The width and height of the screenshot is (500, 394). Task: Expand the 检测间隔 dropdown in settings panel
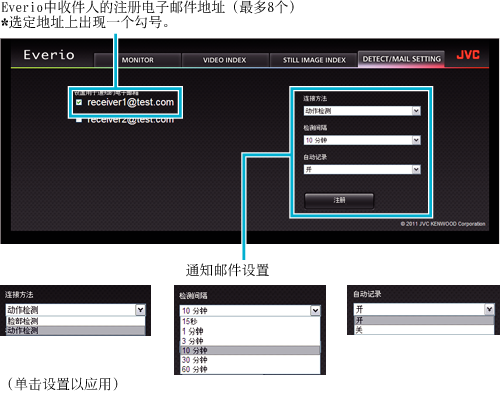pyautogui.click(x=362, y=140)
